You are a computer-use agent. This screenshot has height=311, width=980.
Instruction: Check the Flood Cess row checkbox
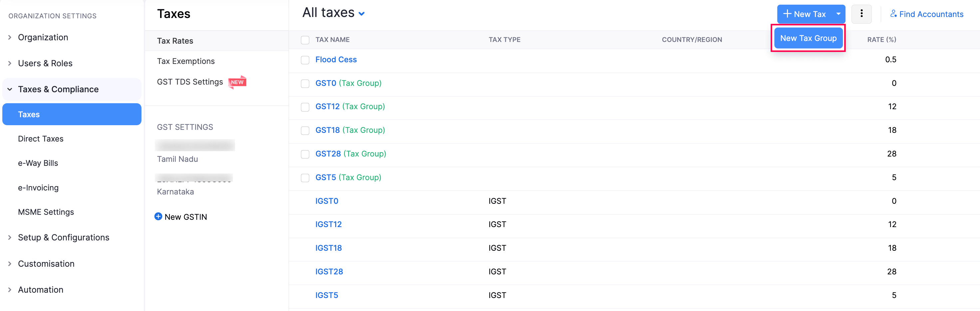click(x=305, y=60)
